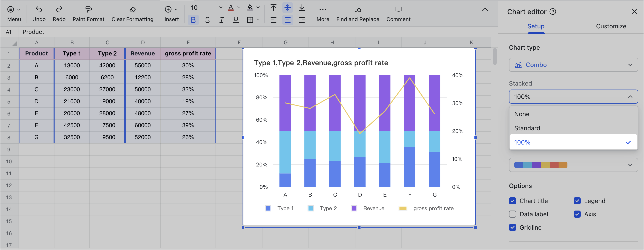Expand the fill color dropdown arrow
The width and height of the screenshot is (644, 250).
258,8
